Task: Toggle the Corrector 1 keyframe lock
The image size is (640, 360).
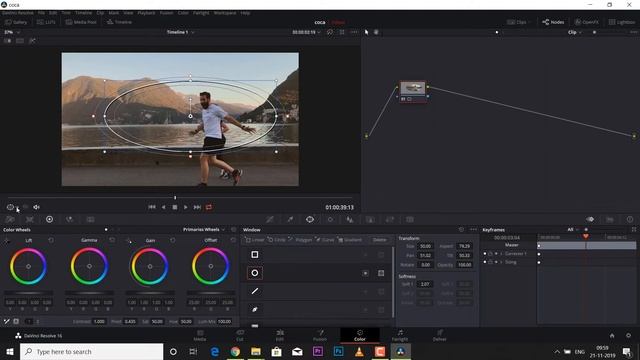Action: (x=490, y=254)
